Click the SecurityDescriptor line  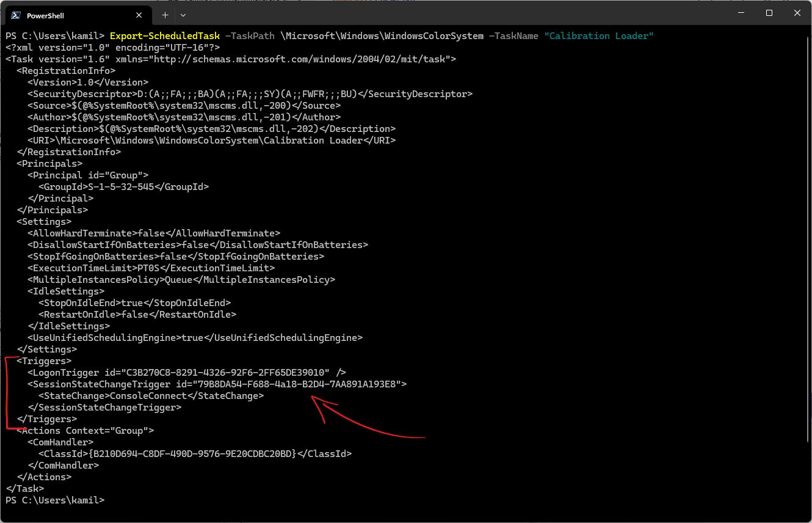pyautogui.click(x=250, y=94)
